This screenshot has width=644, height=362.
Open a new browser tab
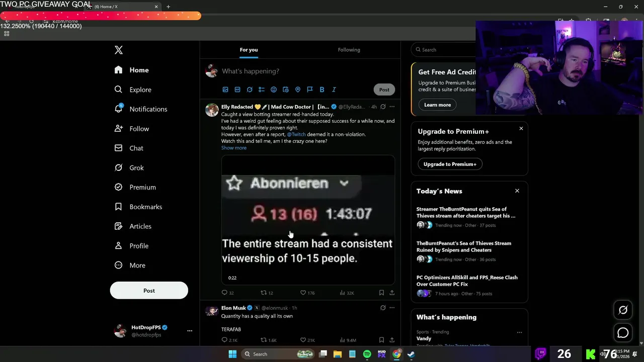[x=168, y=7]
